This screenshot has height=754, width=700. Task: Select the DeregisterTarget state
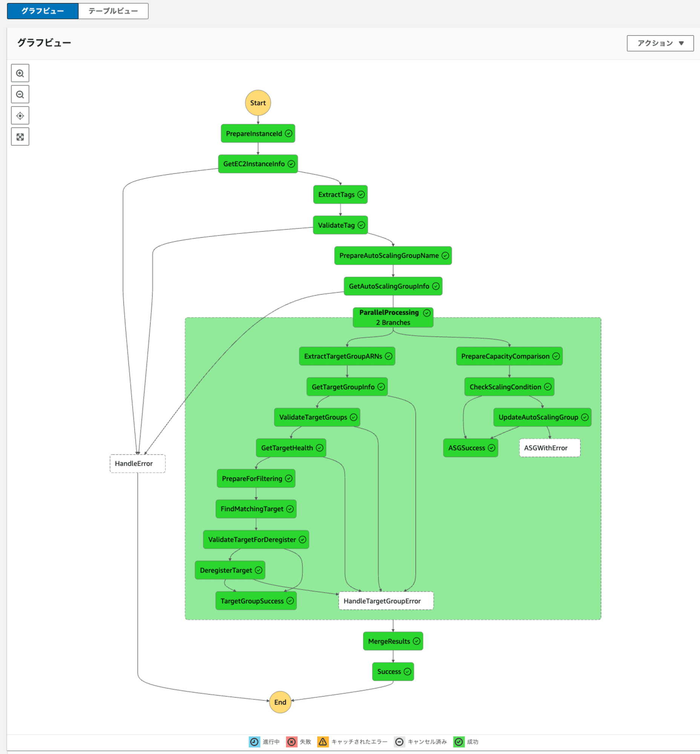tap(230, 570)
